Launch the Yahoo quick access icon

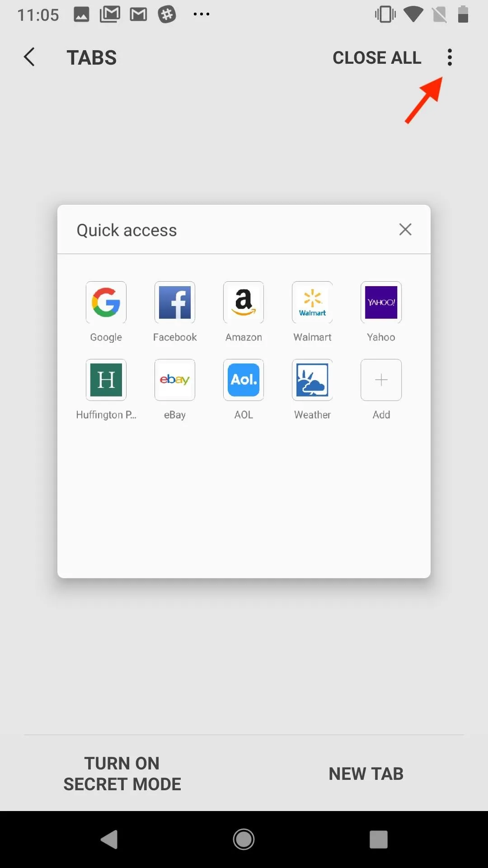(x=381, y=302)
